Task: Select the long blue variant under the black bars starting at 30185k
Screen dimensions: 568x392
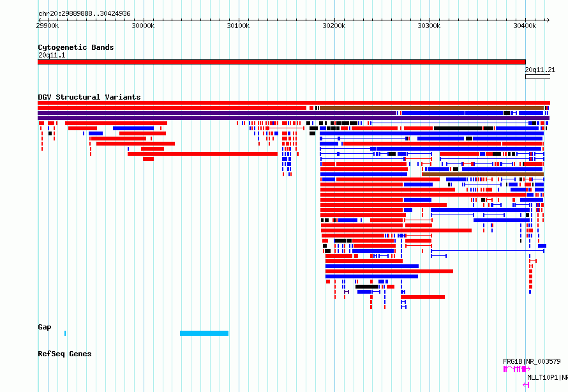Action: (x=432, y=133)
